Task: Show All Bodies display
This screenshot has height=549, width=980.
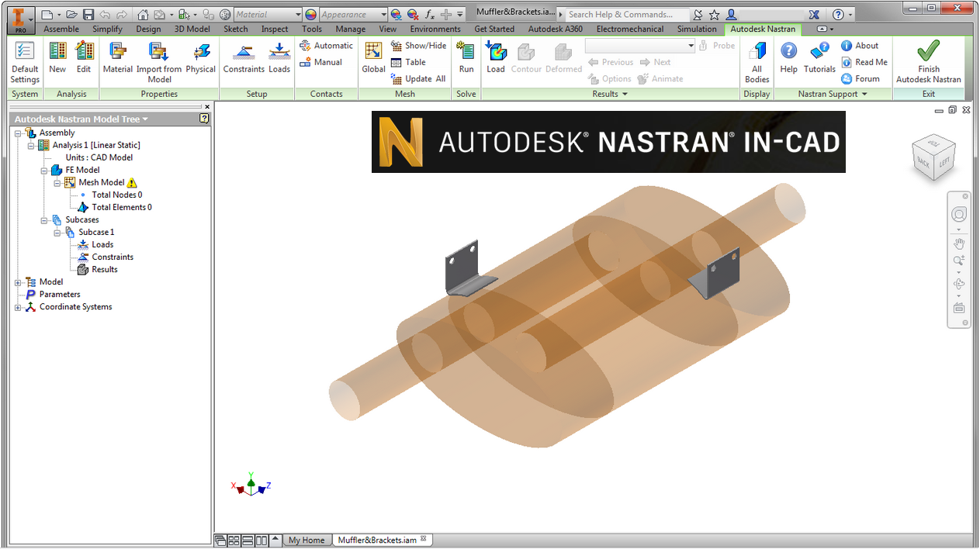Action: click(757, 62)
